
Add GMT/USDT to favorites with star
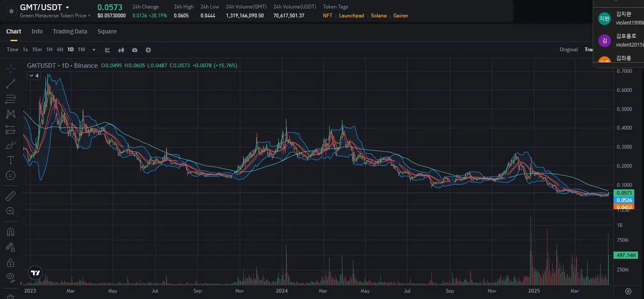coord(11,11)
